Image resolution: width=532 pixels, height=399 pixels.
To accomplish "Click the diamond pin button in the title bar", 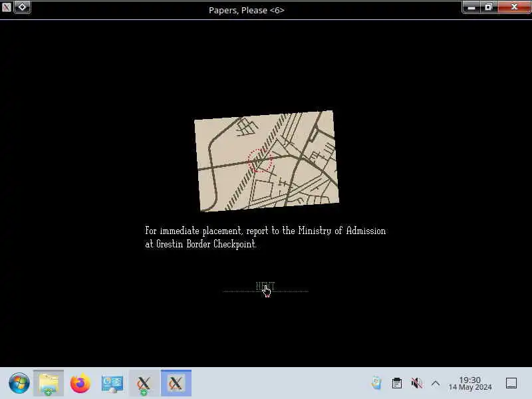I will 23,7.
